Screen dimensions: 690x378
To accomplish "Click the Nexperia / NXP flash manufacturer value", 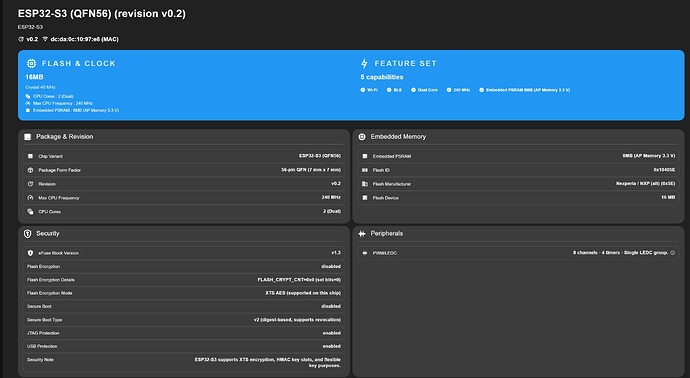I will tap(646, 183).
